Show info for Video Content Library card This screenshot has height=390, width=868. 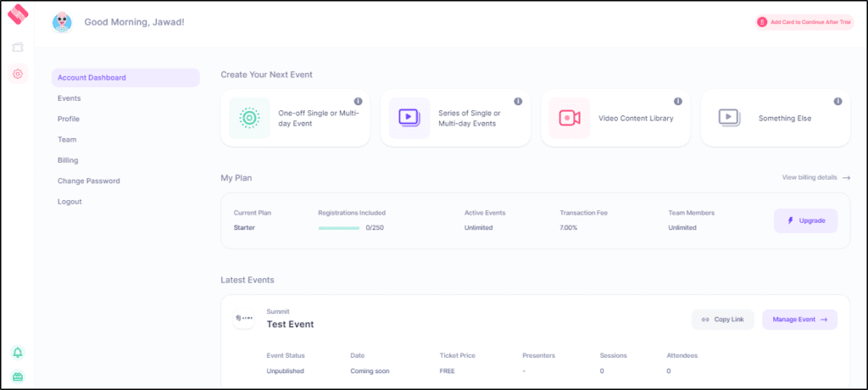pos(678,102)
